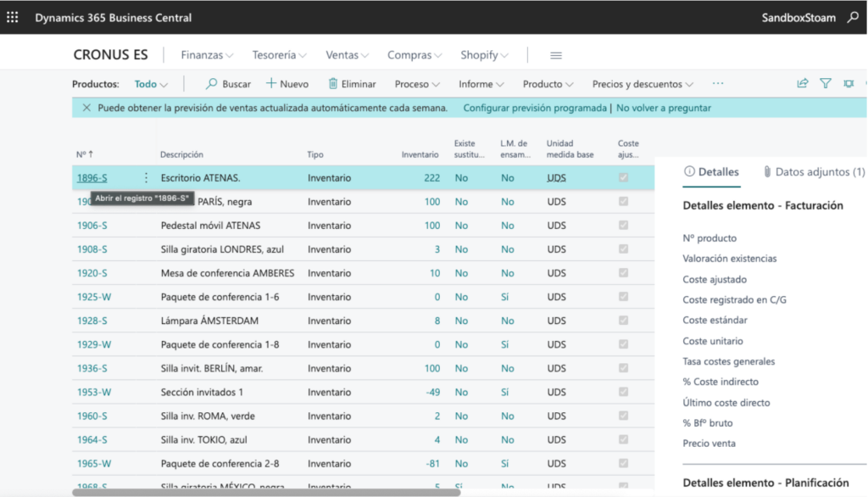Image resolution: width=868 pixels, height=497 pixels.
Task: Toggle Coste ajustado checkbox for 1936-S row
Action: pyautogui.click(x=623, y=368)
